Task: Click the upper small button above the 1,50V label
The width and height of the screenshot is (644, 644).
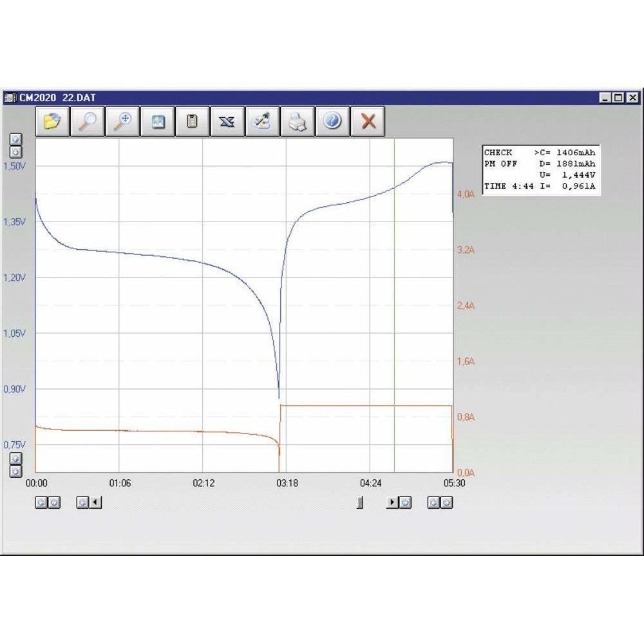Action: coord(15,139)
